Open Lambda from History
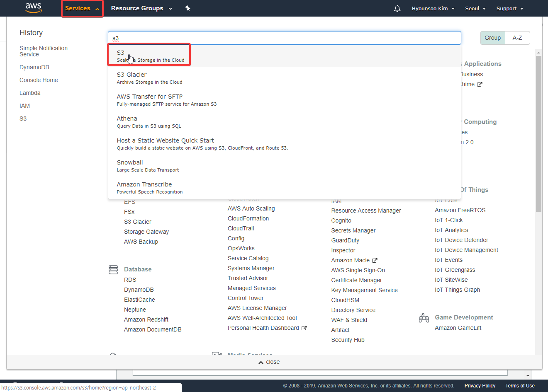Viewport: 548px width, 392px height. (x=30, y=93)
